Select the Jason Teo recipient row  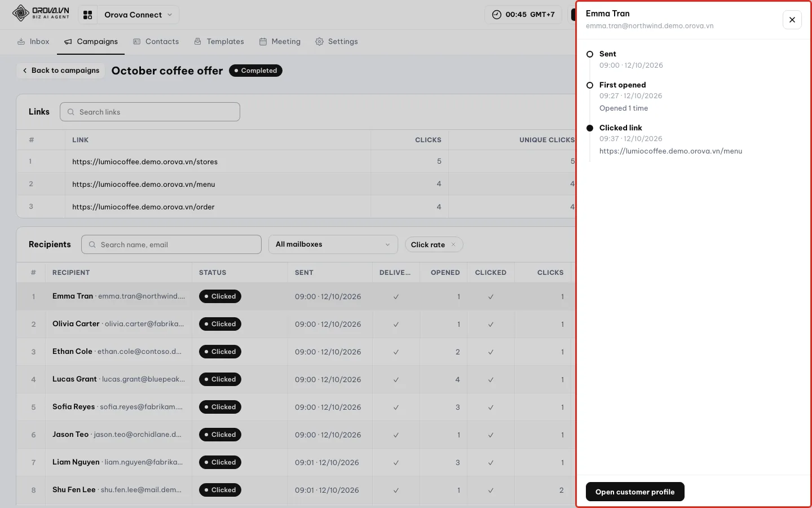click(x=295, y=435)
